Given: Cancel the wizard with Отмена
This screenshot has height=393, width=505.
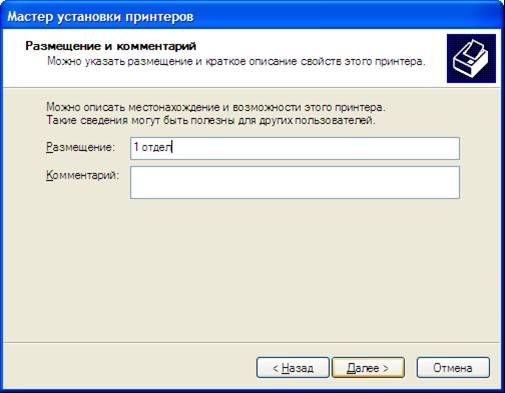Looking at the screenshot, I should click(x=453, y=368).
